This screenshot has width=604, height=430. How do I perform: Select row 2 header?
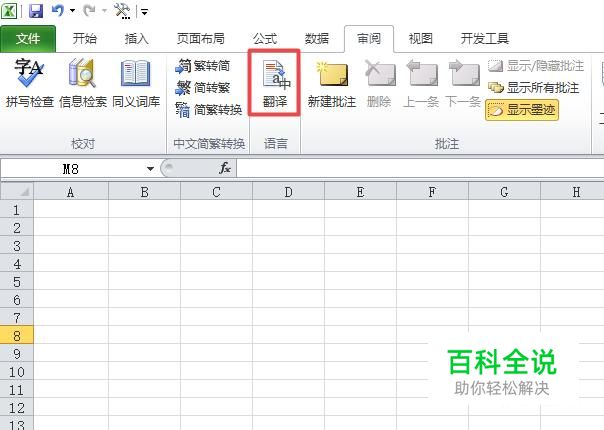tap(17, 227)
